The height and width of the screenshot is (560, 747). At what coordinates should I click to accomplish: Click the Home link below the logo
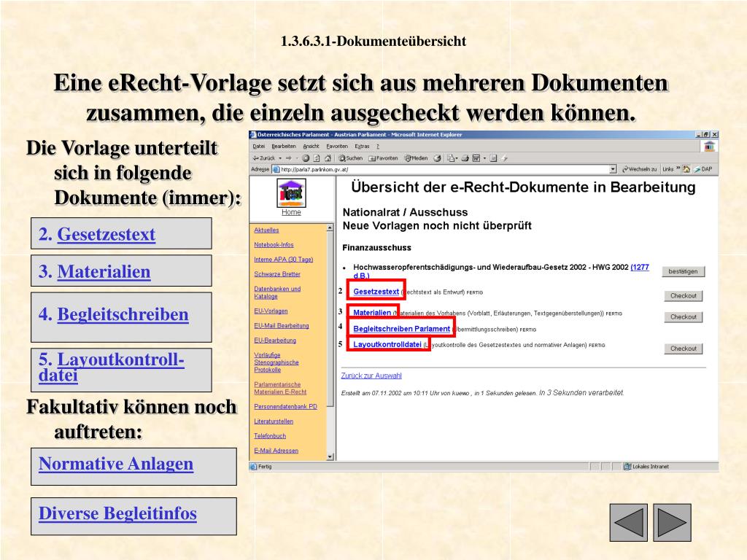pyautogui.click(x=291, y=212)
